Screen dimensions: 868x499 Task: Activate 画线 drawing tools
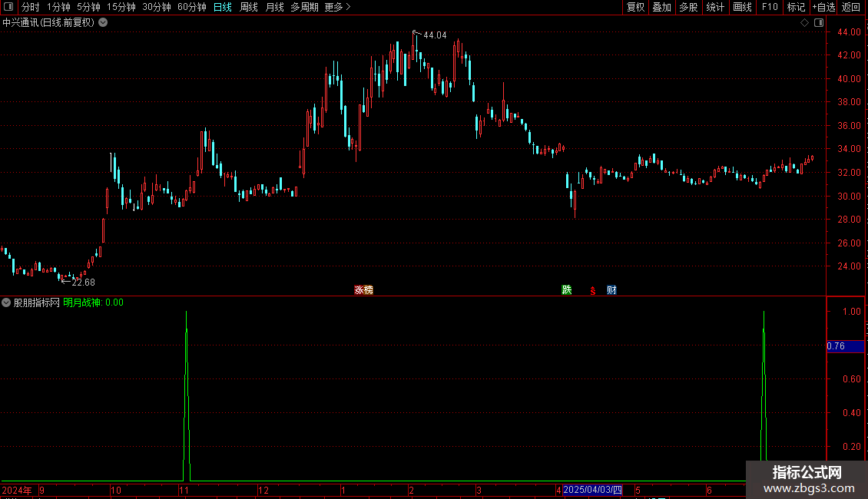[742, 7]
